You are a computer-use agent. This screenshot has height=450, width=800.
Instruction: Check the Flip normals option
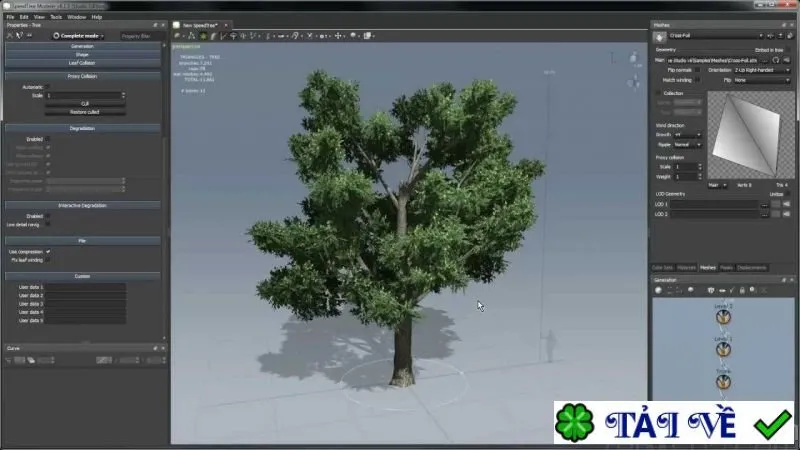coord(697,70)
